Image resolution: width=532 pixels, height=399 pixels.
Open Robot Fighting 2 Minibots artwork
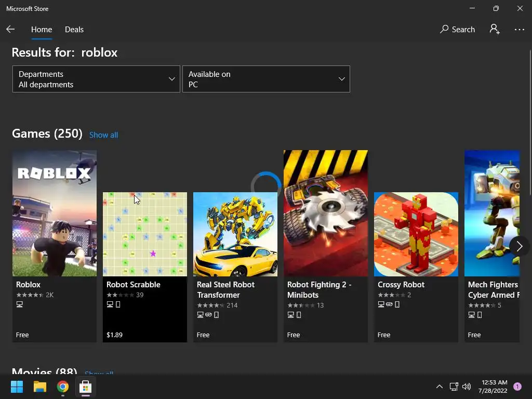326,213
